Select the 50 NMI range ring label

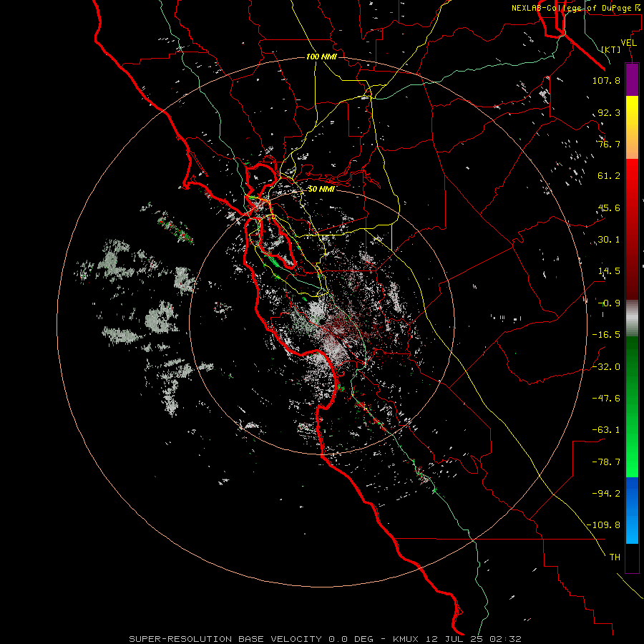[321, 189]
